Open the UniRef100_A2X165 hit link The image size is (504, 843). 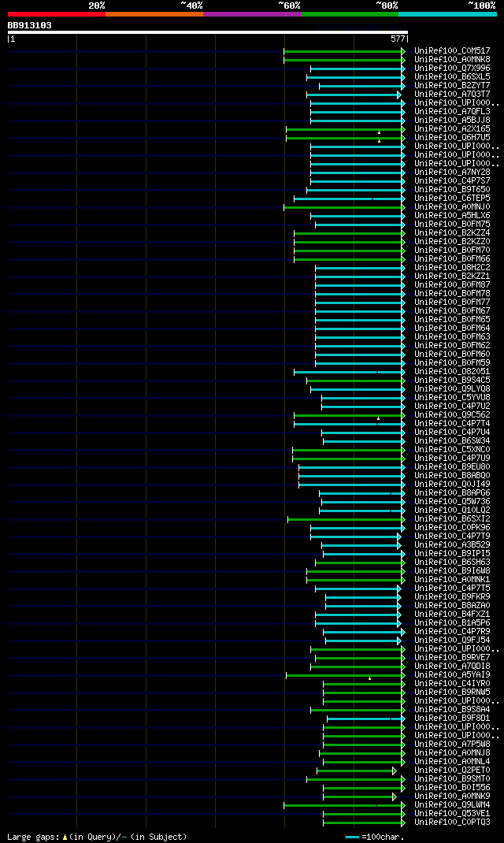[452, 129]
